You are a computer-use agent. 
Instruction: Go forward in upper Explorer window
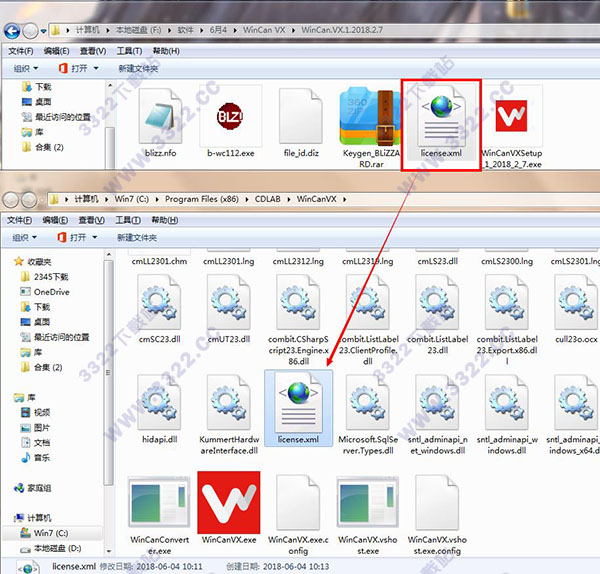coord(30,31)
